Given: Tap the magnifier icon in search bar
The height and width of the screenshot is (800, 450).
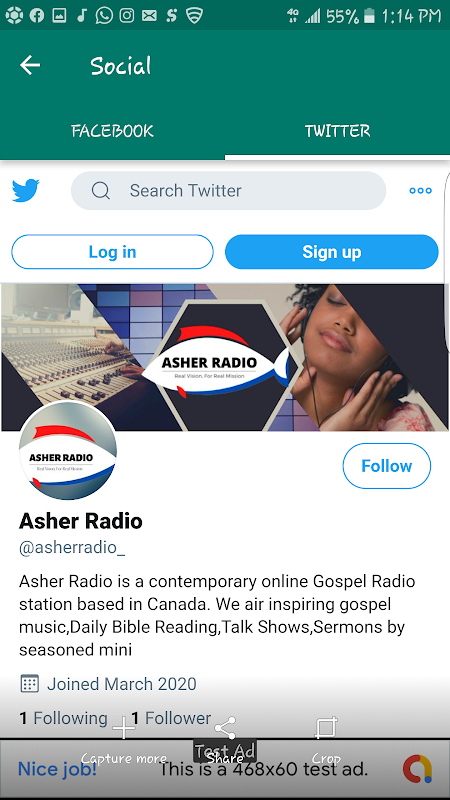Looking at the screenshot, I should 101,191.
